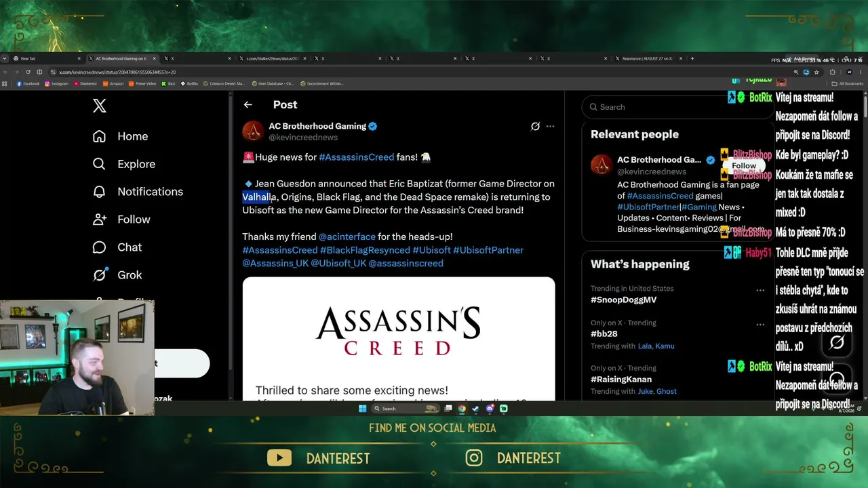Open the #Gaming hashtag in the bio

698,207
